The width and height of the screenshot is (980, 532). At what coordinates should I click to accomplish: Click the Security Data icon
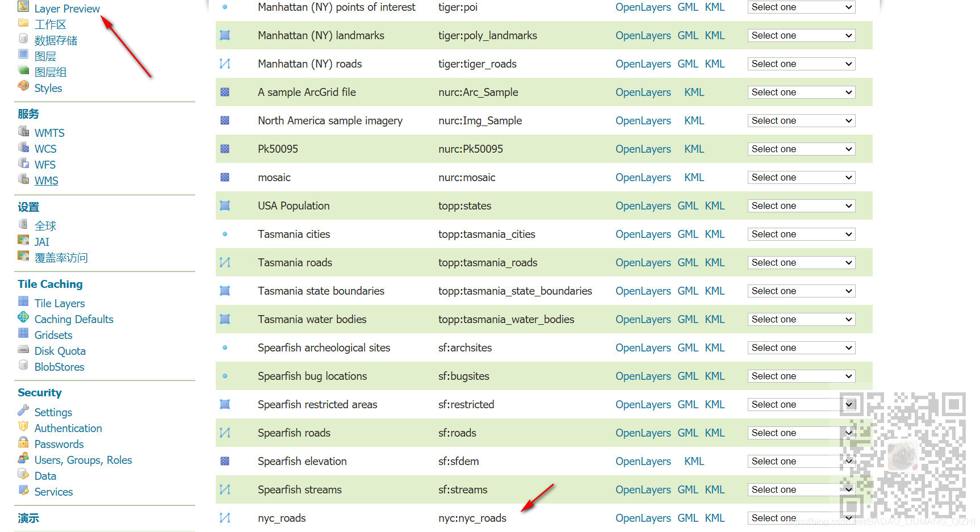pos(23,474)
